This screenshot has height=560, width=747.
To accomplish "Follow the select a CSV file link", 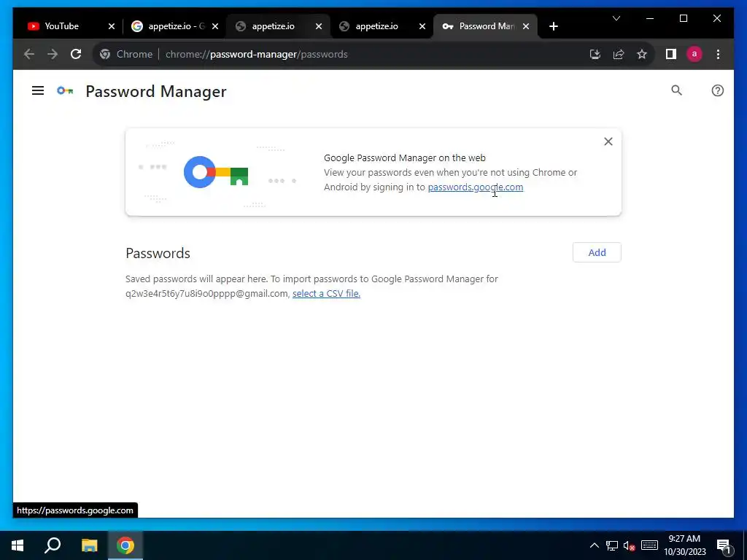I will pos(326,293).
